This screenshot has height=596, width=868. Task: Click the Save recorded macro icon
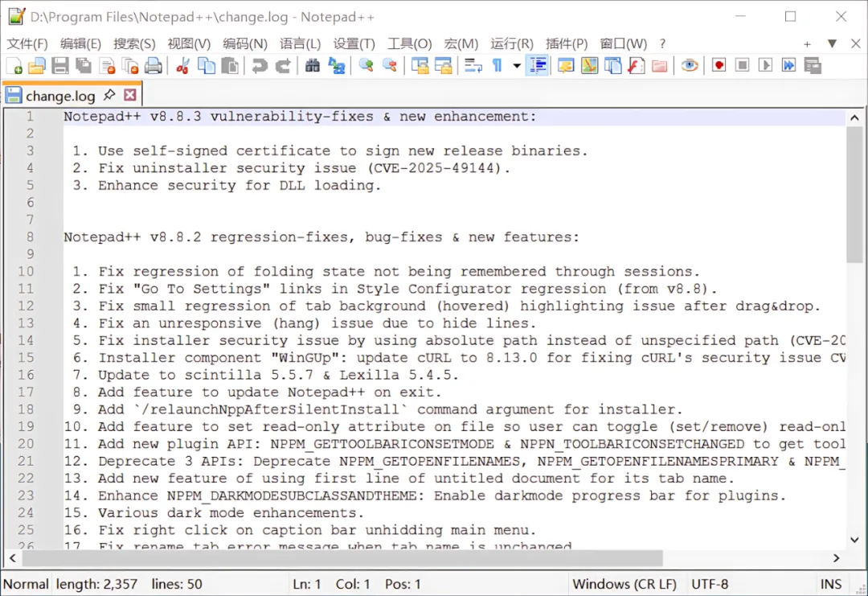point(813,66)
